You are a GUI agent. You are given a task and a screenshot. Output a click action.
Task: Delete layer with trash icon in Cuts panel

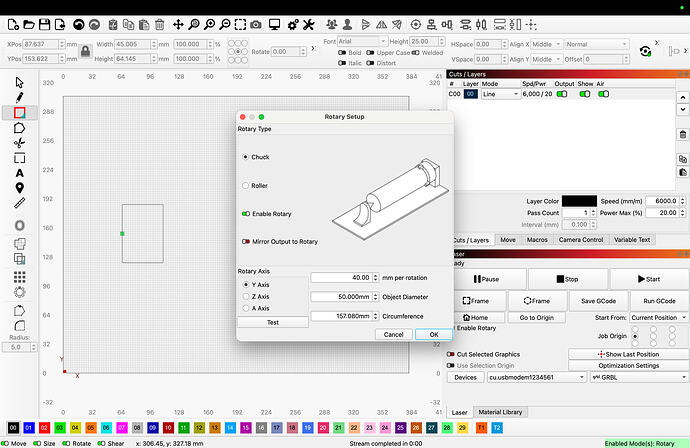click(x=683, y=135)
